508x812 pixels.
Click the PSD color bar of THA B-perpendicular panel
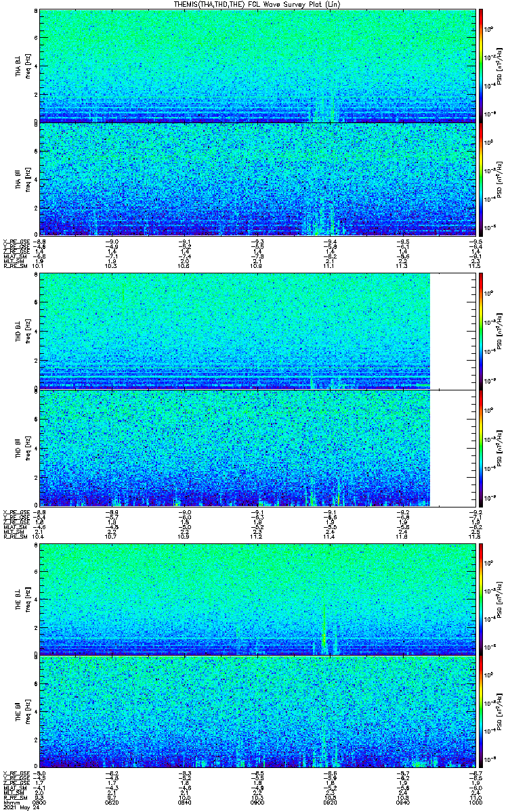pyautogui.click(x=481, y=66)
